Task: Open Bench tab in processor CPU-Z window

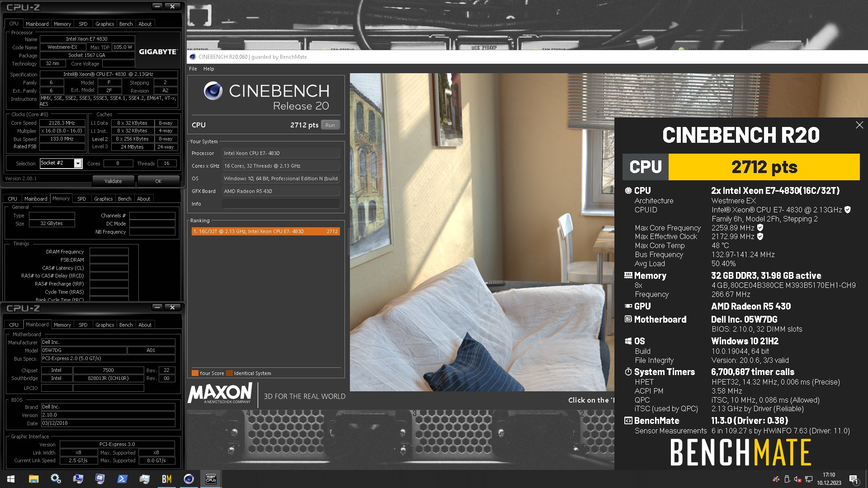Action: click(x=126, y=24)
